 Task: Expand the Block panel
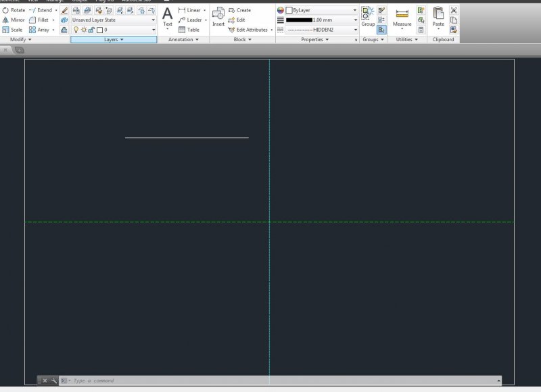[x=242, y=40]
